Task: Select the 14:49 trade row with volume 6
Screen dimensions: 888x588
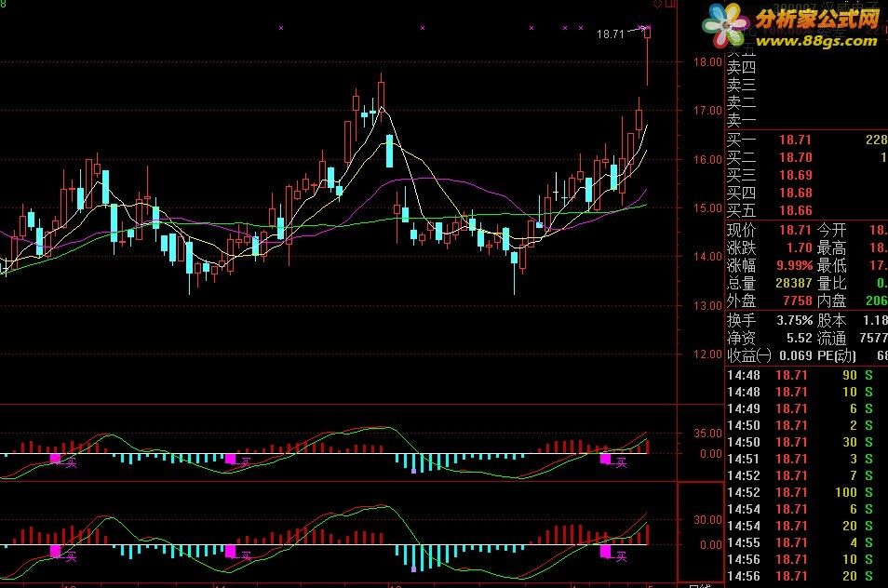Action: coord(806,408)
